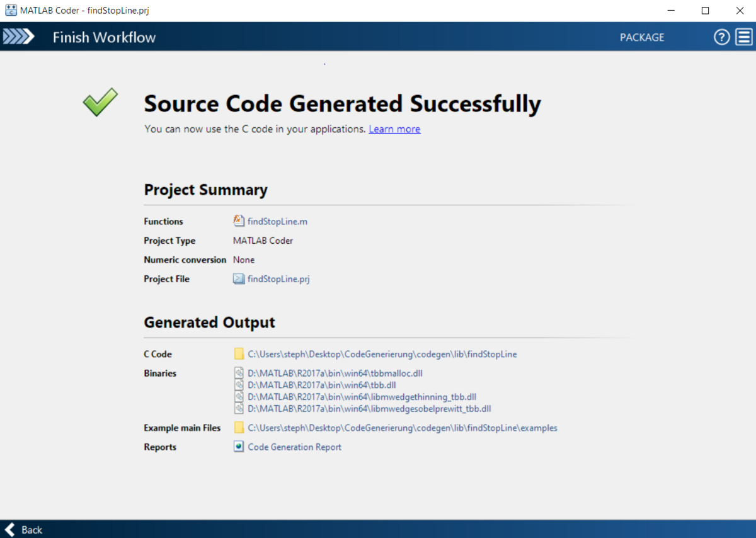This screenshot has width=756, height=538.
Task: Follow the Learn more link
Action: 394,129
